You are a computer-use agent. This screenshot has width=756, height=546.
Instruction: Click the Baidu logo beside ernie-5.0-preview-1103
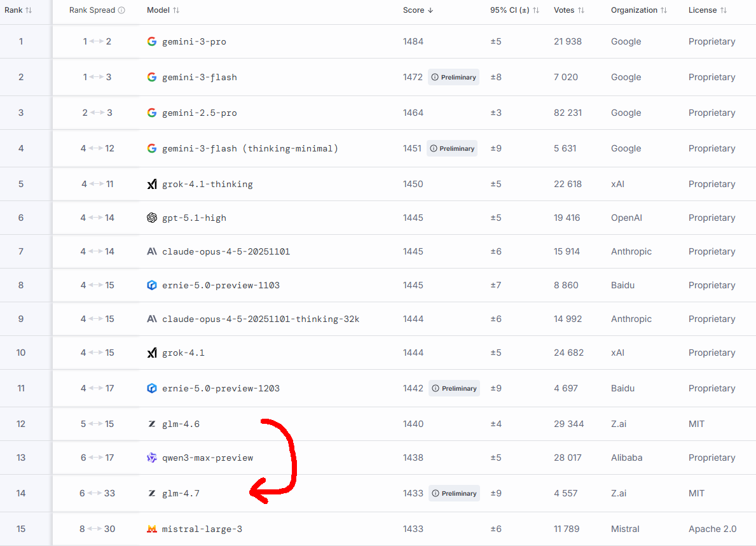coord(152,285)
